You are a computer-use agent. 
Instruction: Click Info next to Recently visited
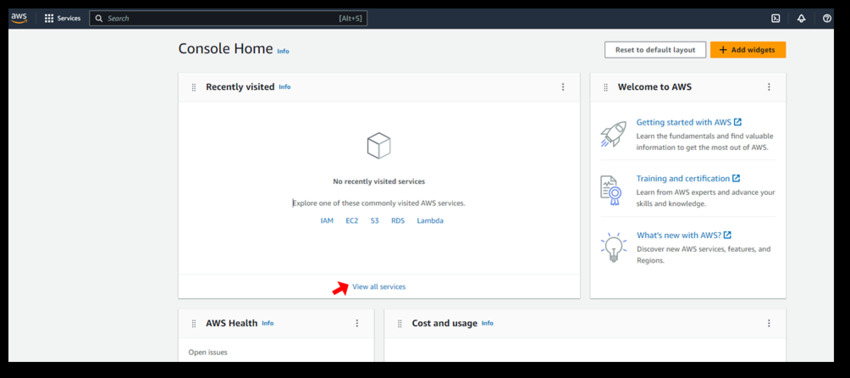point(285,87)
